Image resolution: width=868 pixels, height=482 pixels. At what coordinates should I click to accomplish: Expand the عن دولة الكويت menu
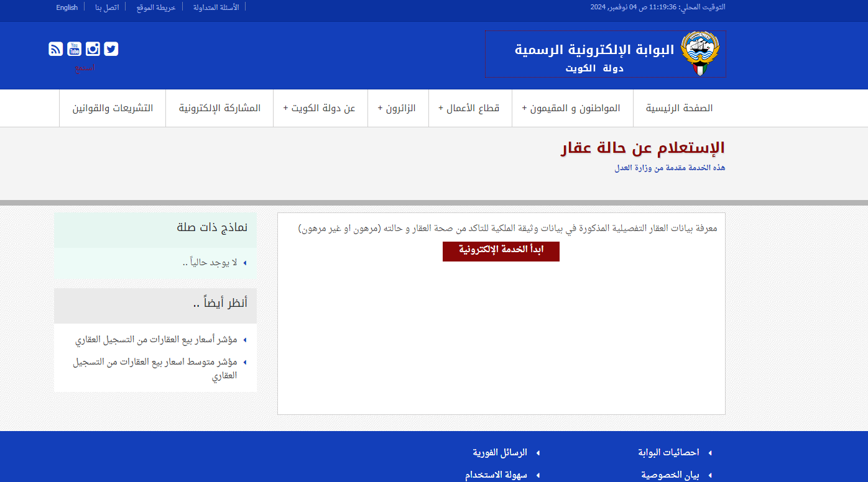click(320, 108)
